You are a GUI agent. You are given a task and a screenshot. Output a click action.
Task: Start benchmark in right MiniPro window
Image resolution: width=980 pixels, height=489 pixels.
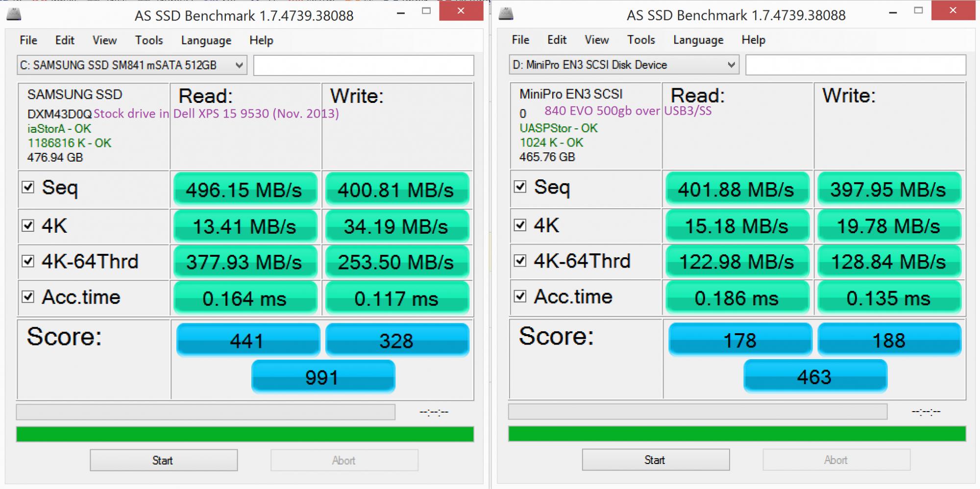656,460
